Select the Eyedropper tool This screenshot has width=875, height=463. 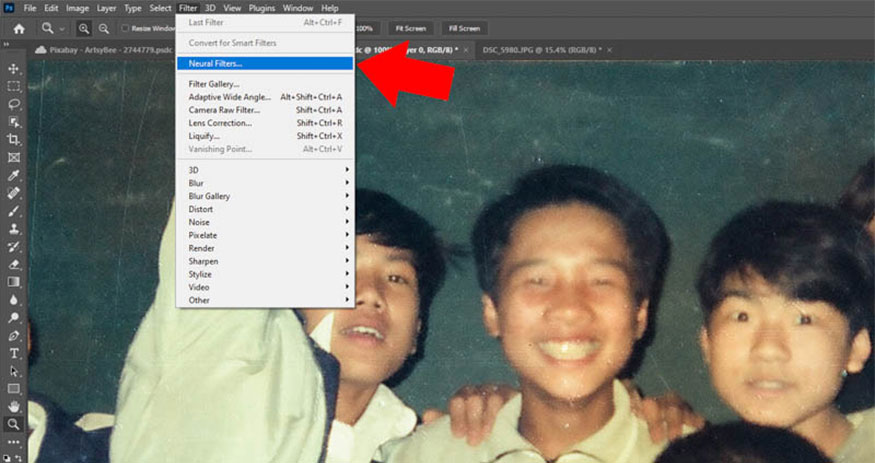click(x=13, y=175)
